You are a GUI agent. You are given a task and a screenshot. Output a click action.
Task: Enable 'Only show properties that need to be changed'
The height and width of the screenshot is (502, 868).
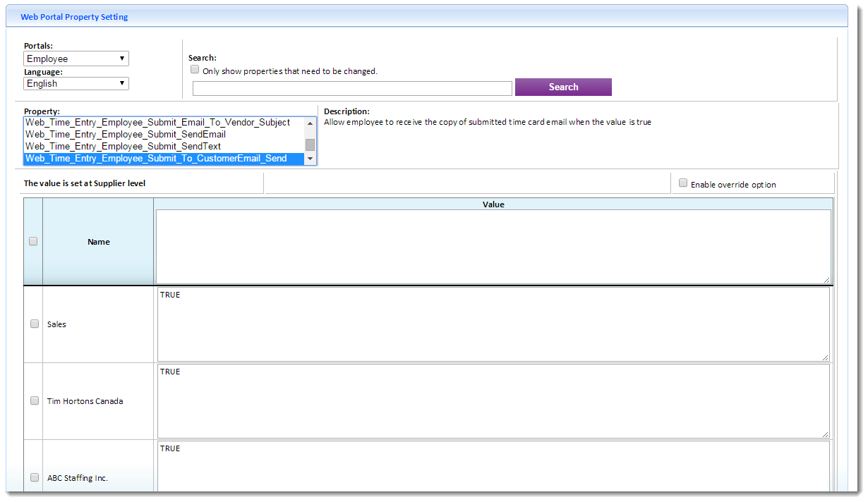click(x=195, y=70)
